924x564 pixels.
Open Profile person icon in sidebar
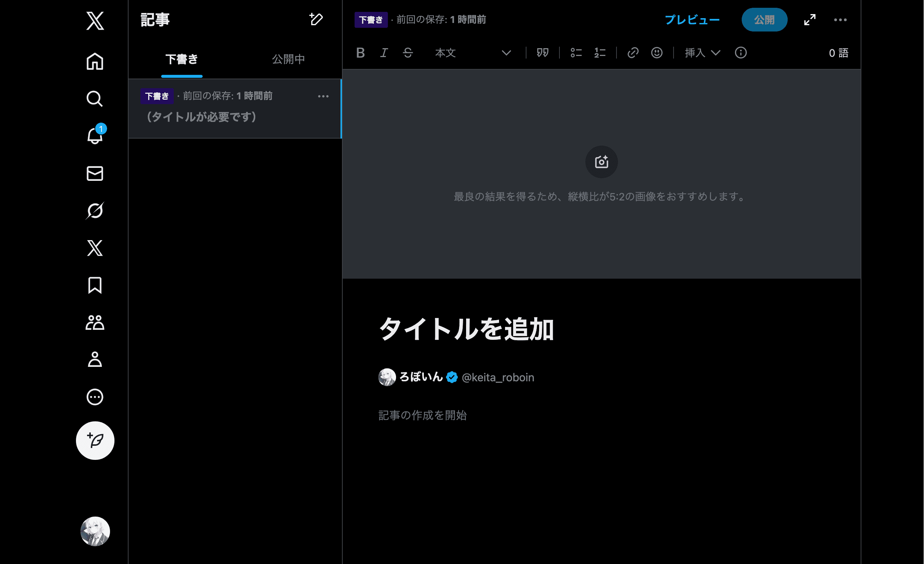(x=95, y=359)
